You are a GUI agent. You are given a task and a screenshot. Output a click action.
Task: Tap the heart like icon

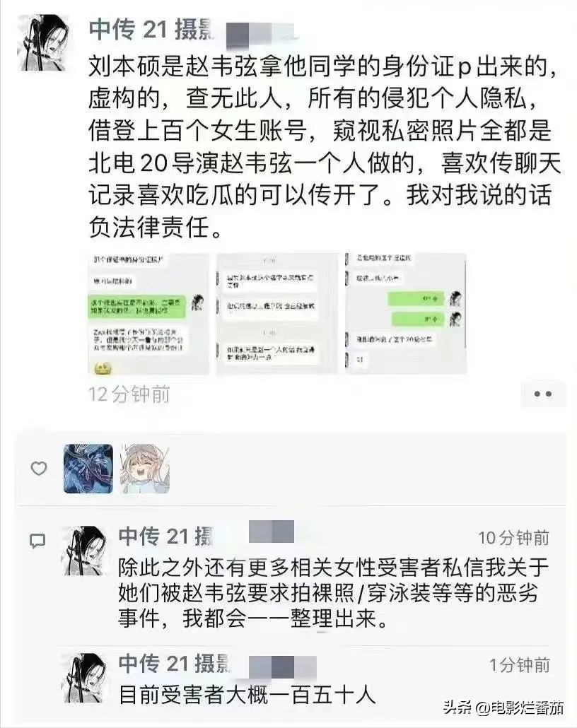tap(39, 469)
